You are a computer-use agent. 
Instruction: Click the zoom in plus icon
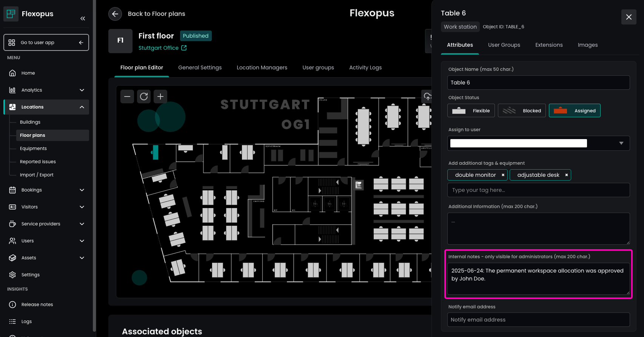(x=160, y=97)
